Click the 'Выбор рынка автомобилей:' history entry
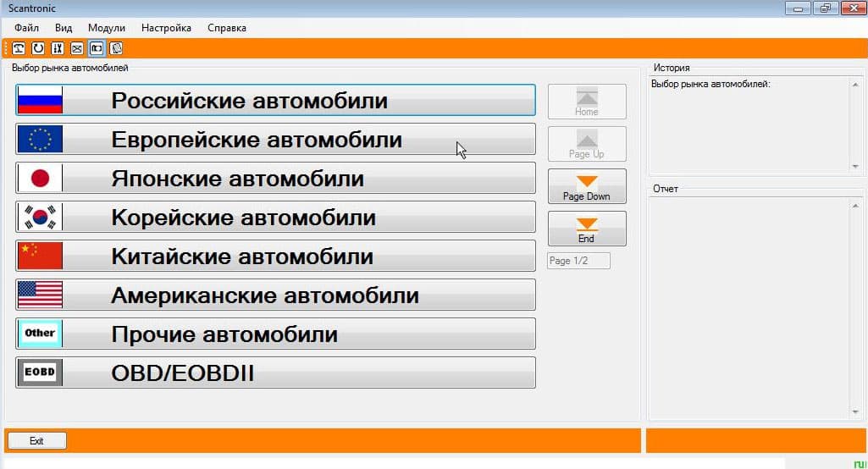 [710, 84]
